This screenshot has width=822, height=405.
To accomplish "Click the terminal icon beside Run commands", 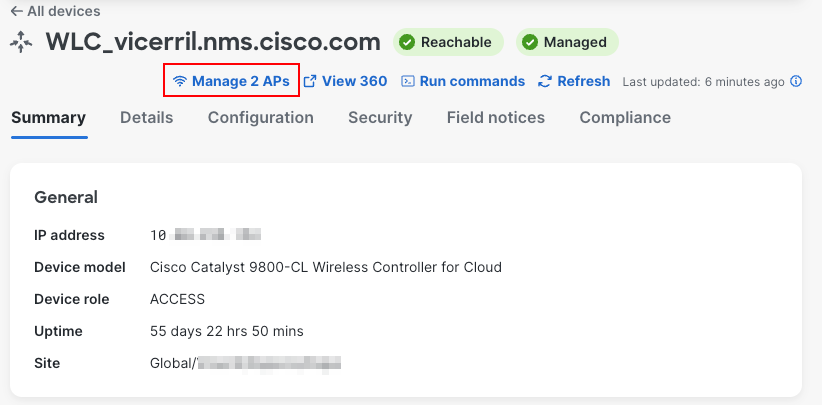I will pyautogui.click(x=408, y=81).
